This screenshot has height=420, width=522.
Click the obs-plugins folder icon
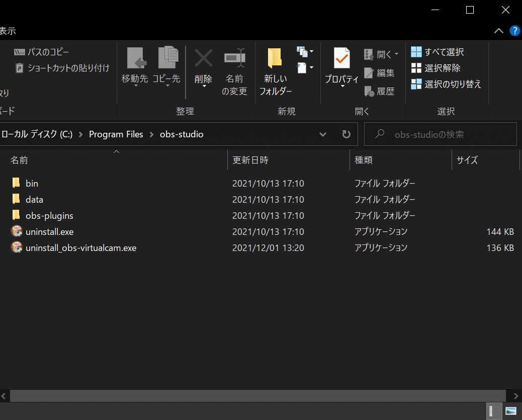click(16, 215)
